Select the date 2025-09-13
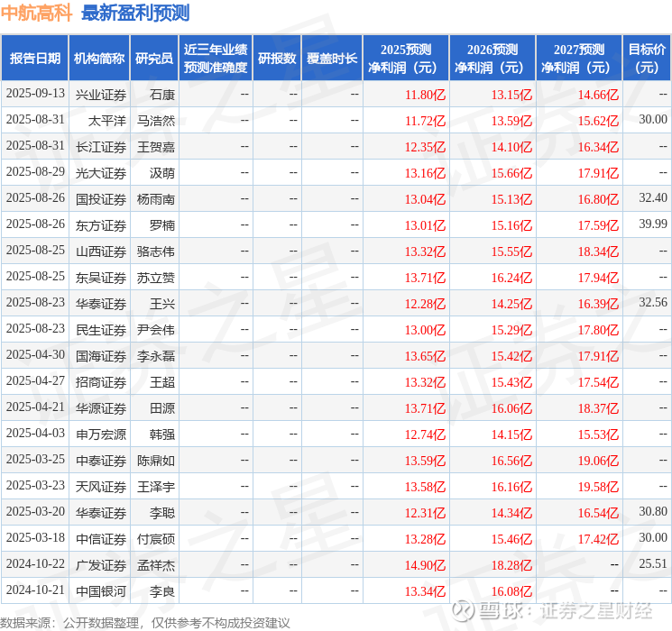 tap(35, 94)
